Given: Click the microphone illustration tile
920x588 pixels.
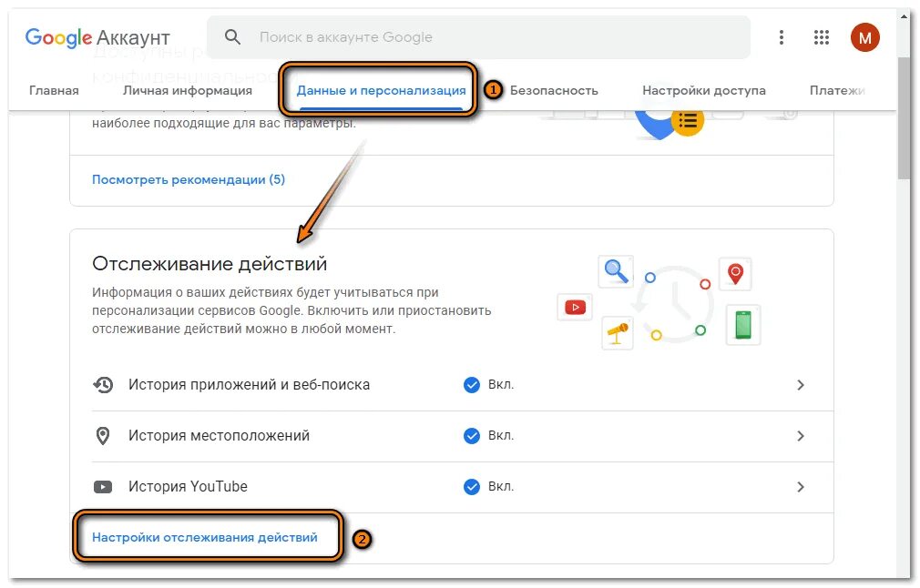Looking at the screenshot, I should click(618, 333).
